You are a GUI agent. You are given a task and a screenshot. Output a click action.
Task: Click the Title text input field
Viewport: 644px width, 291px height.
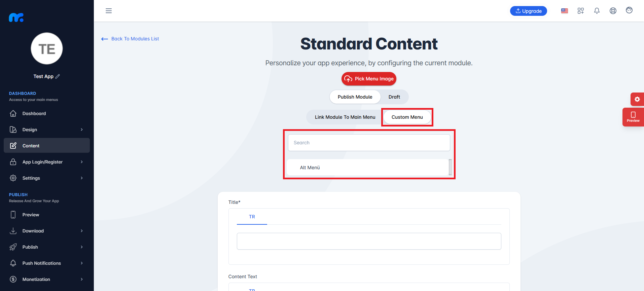(369, 241)
